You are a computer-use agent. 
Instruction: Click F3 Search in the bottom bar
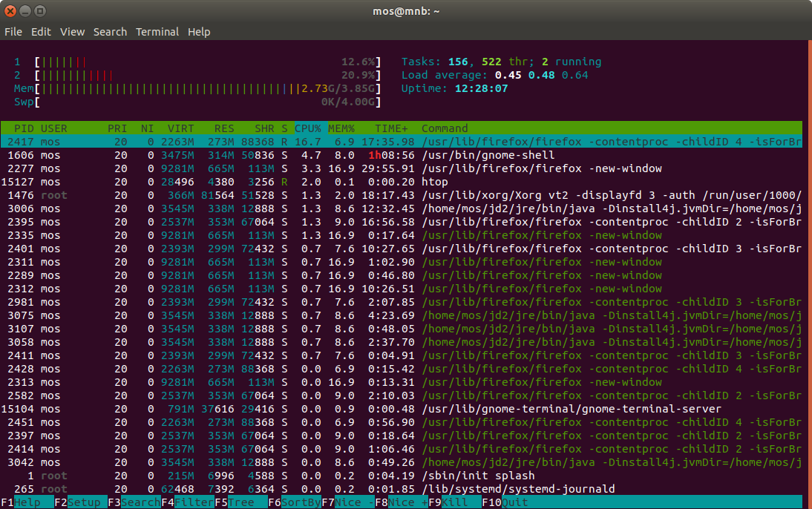pyautogui.click(x=134, y=502)
